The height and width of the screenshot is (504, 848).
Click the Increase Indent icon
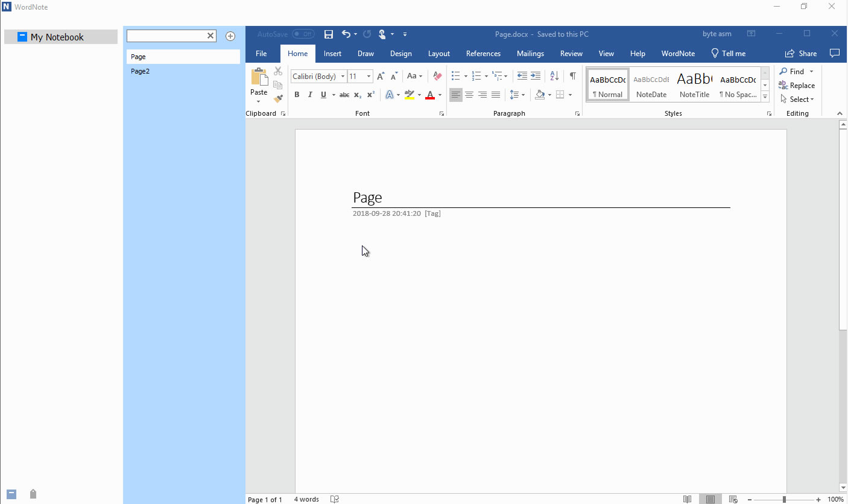click(536, 76)
